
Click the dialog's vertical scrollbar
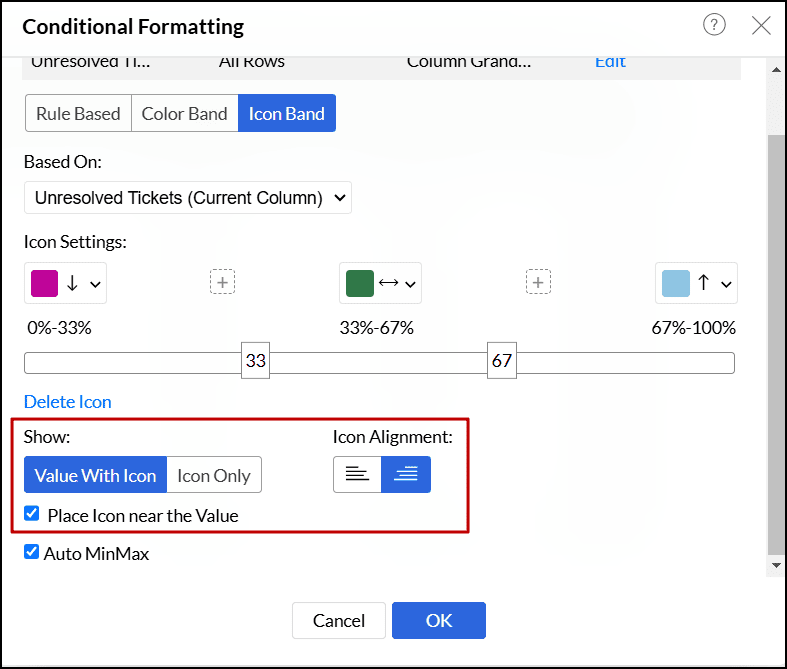(x=776, y=340)
